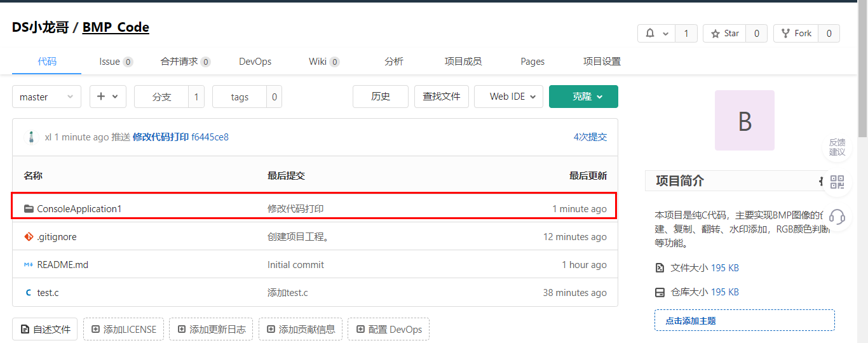
Task: Click the 12 minutes ago timestamp
Action: click(575, 237)
